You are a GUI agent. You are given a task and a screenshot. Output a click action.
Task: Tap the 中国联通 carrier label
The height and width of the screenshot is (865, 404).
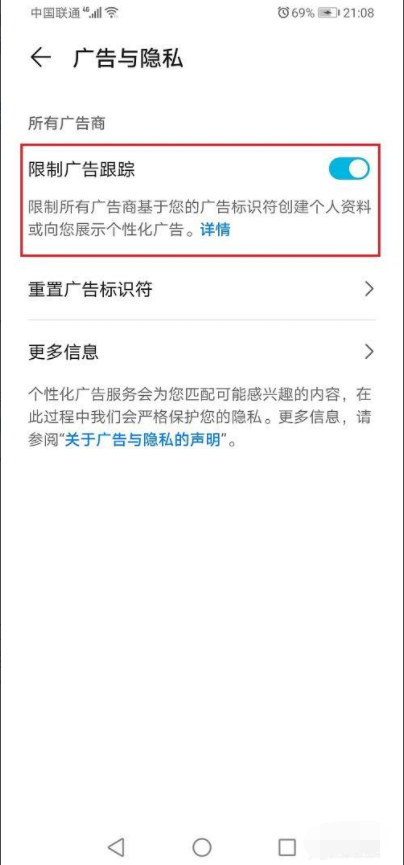[x=54, y=13]
